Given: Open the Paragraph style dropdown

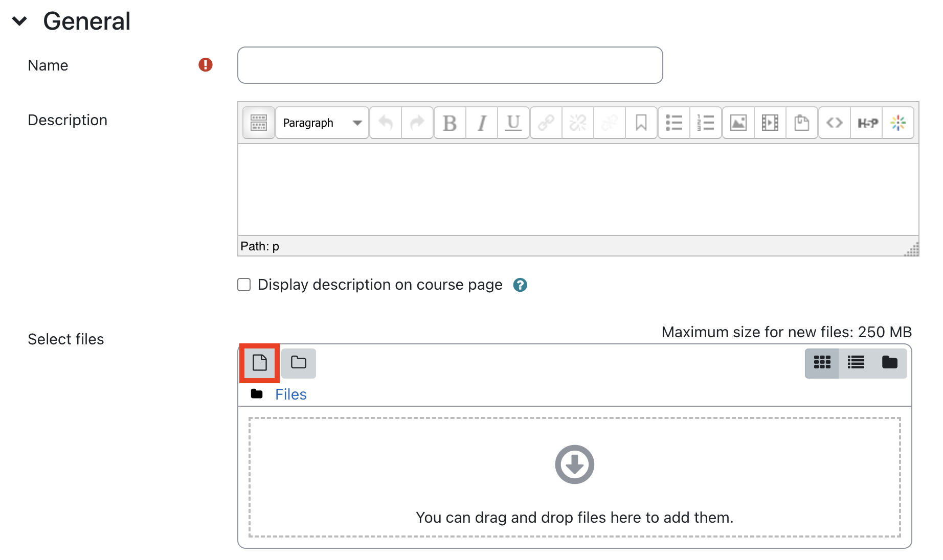Looking at the screenshot, I should coord(322,123).
